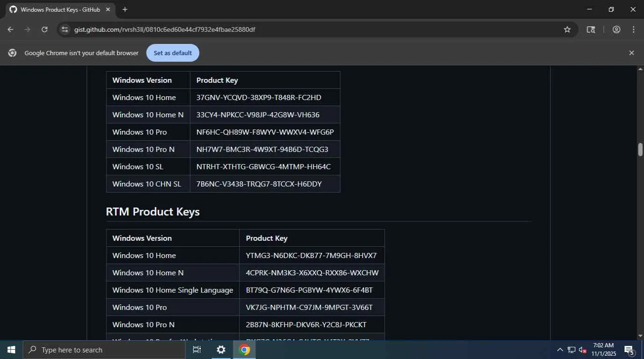Open the network status tray icon

[571, 350]
